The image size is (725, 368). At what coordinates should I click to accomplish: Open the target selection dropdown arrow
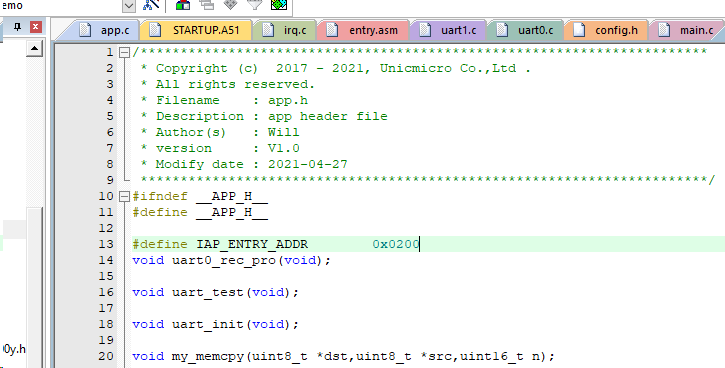coord(129,6)
